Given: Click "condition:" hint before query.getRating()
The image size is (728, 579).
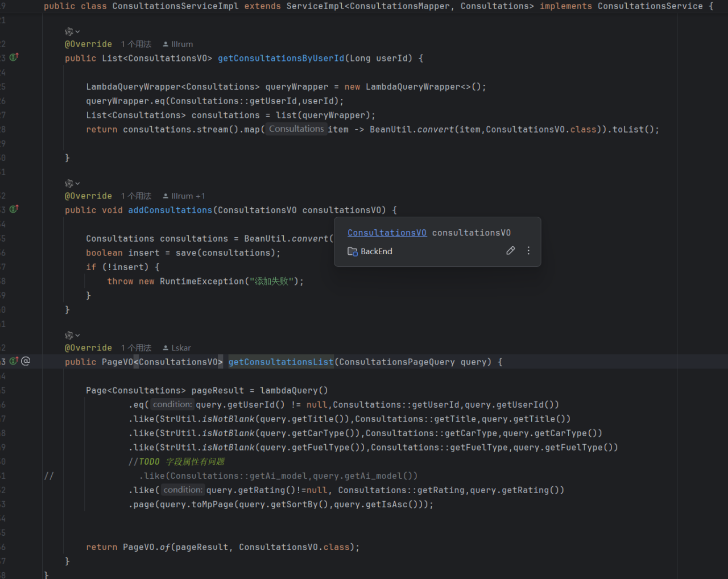Looking at the screenshot, I should 183,490.
